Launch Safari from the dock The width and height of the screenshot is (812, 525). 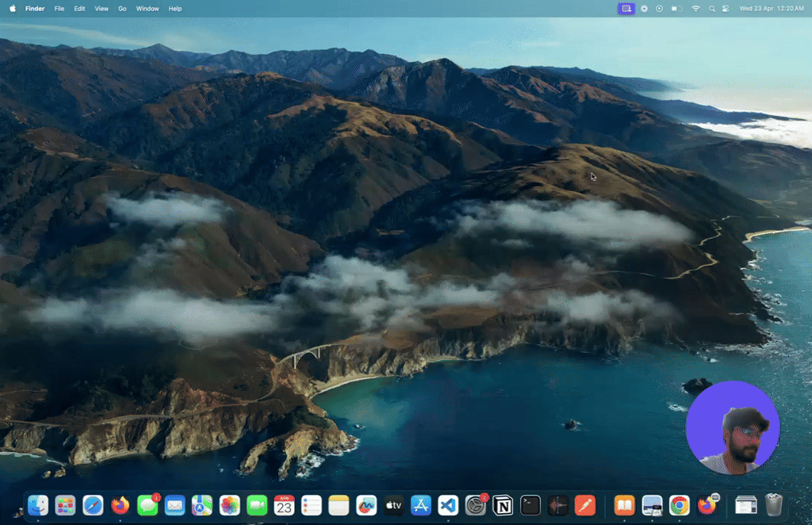(x=93, y=505)
